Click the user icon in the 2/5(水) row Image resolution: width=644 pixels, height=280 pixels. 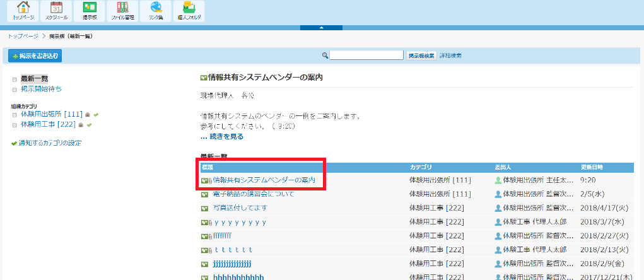coord(498,194)
